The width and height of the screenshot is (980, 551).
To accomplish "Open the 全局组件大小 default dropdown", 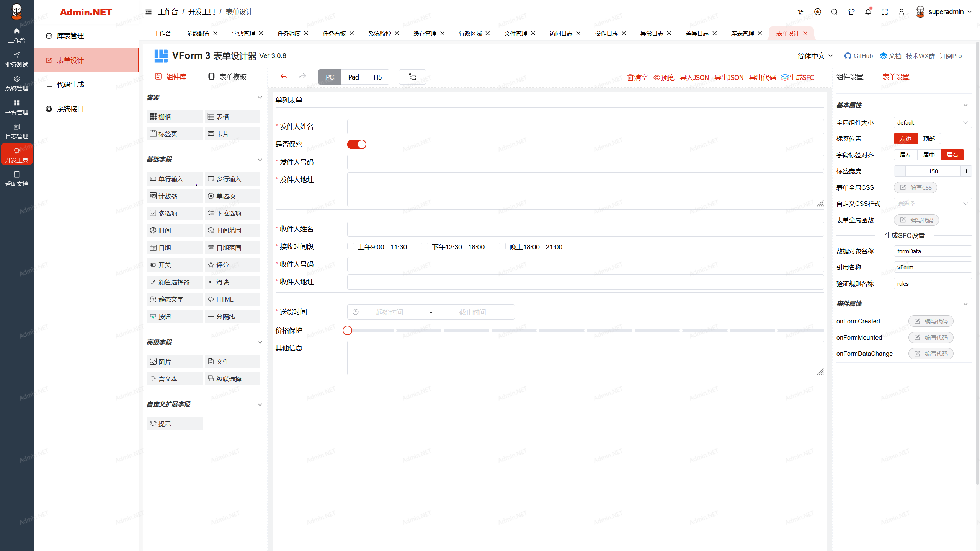I will pos(932,122).
